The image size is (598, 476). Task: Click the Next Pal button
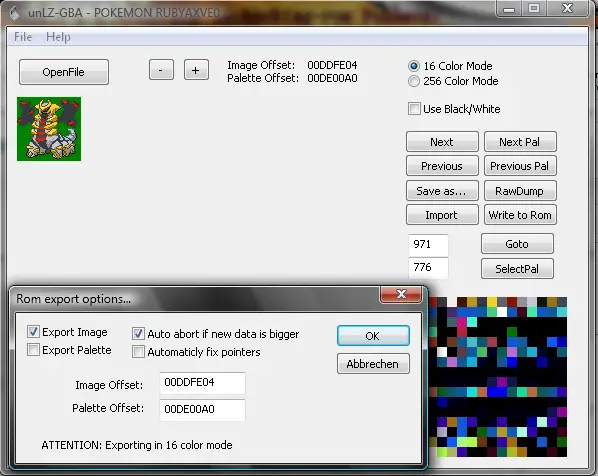tap(520, 142)
